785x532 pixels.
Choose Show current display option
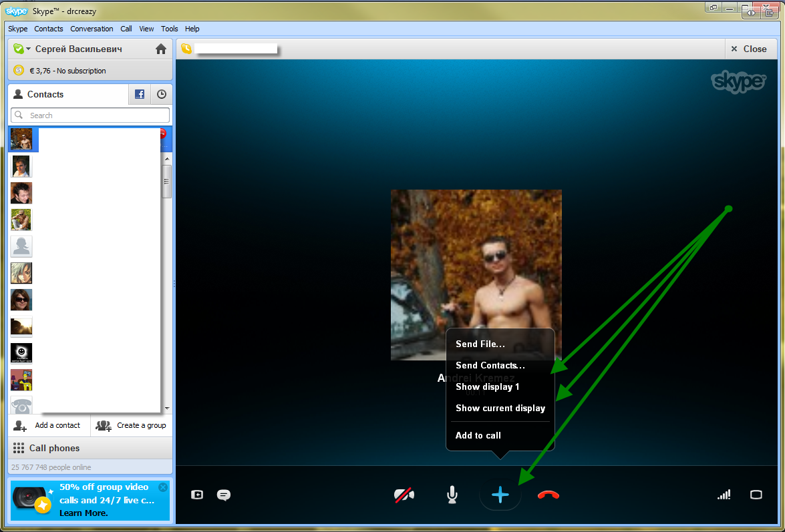click(500, 409)
